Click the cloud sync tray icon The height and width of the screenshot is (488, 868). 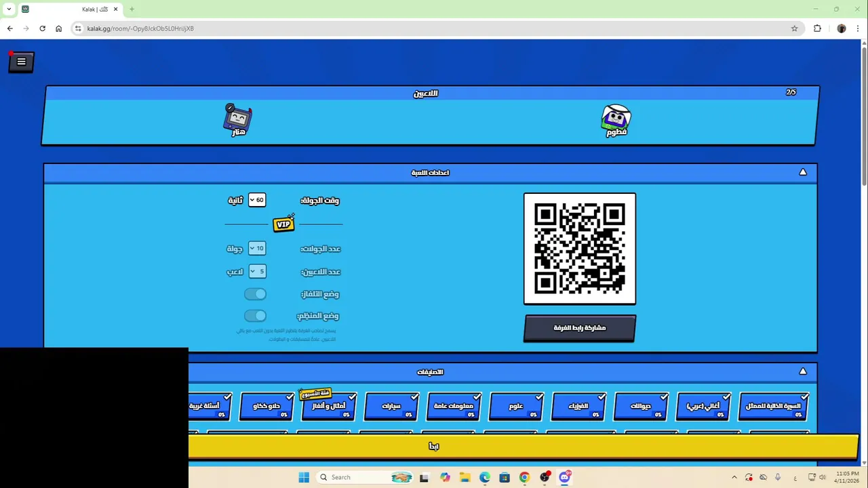[x=764, y=477]
